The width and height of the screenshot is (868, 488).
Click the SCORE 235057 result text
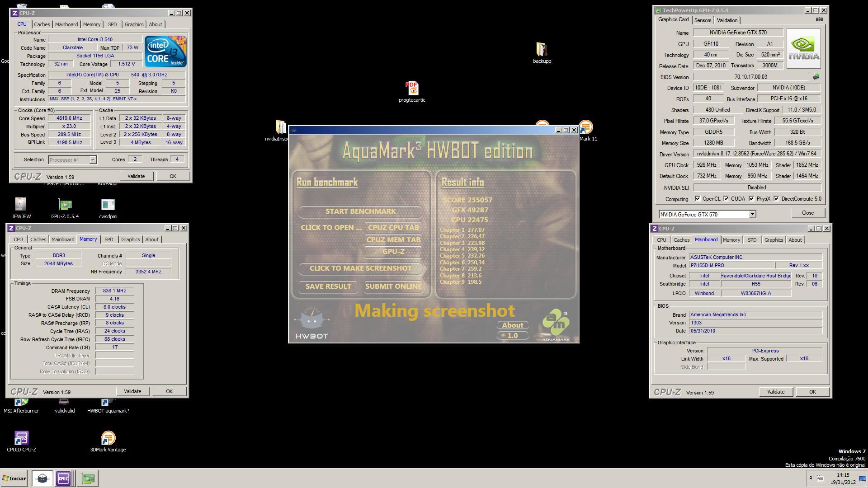click(467, 200)
